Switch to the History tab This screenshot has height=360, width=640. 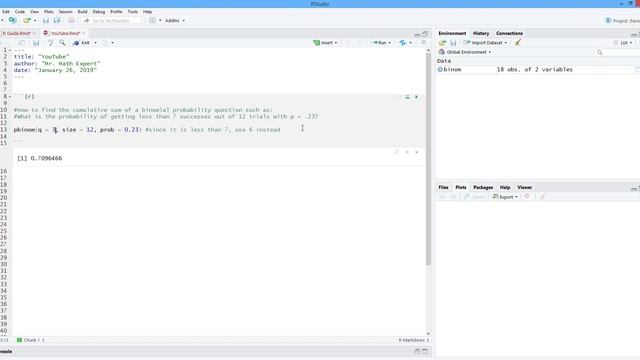(481, 33)
